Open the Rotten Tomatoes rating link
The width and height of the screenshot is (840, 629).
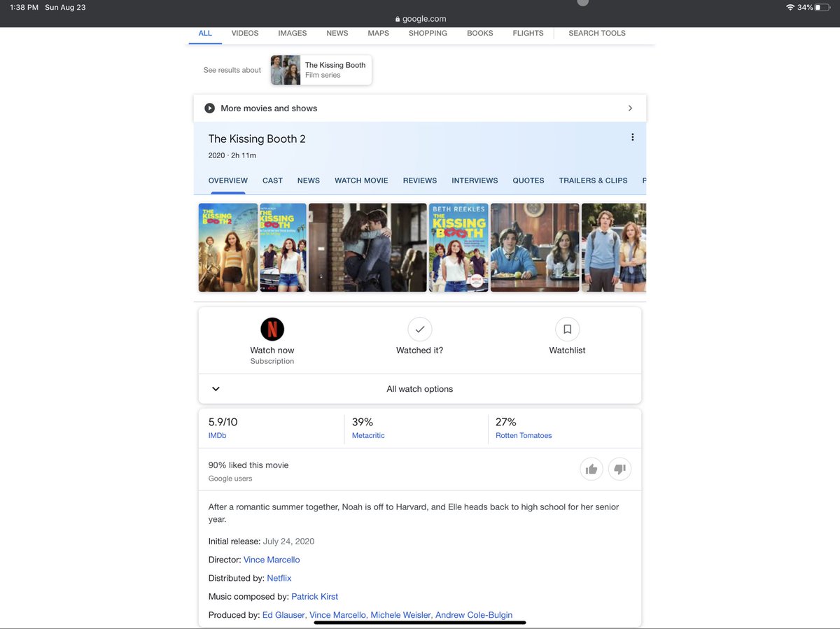point(524,435)
